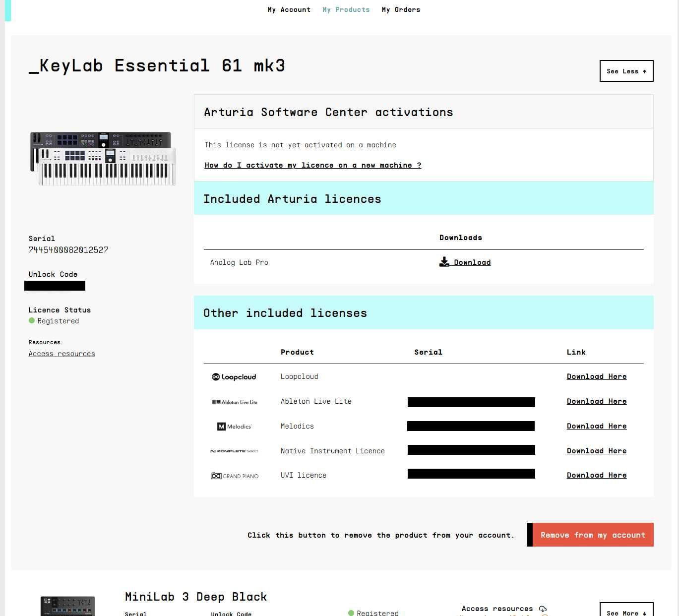
Task: Download Here for Native Instrument Licence
Action: (x=597, y=451)
